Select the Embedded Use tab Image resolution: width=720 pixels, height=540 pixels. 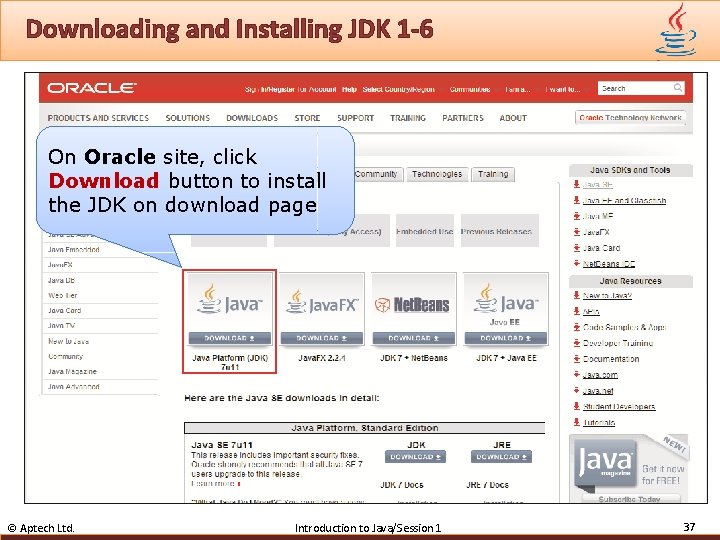click(425, 231)
